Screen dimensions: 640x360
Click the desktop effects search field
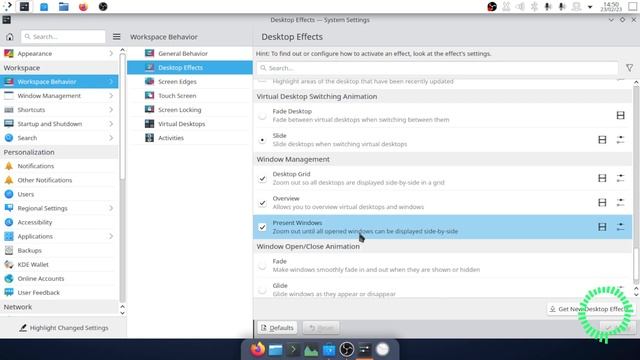[x=437, y=68]
